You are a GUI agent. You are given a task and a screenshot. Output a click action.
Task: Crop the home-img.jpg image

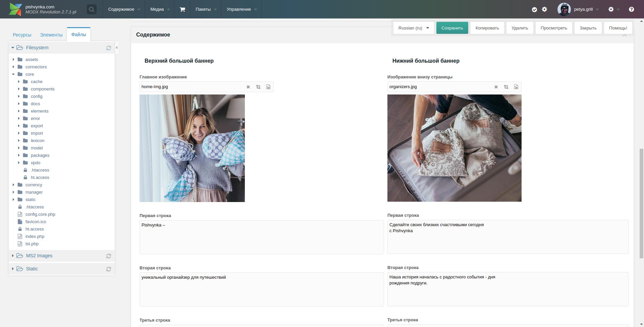pos(258,87)
